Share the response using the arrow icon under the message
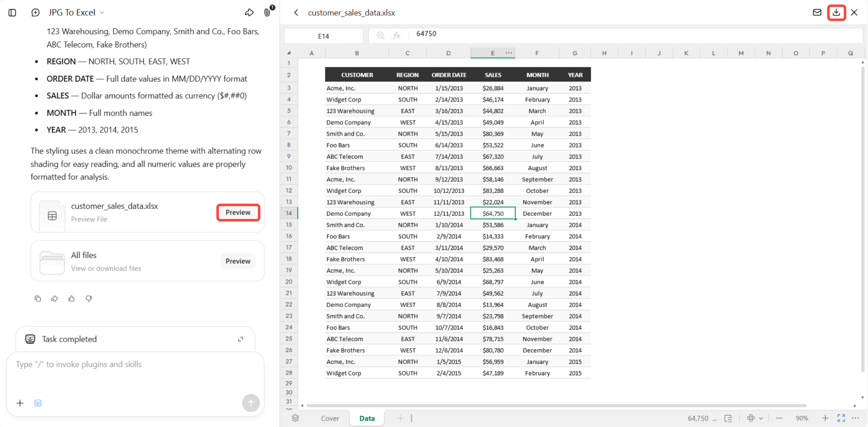 [55, 299]
